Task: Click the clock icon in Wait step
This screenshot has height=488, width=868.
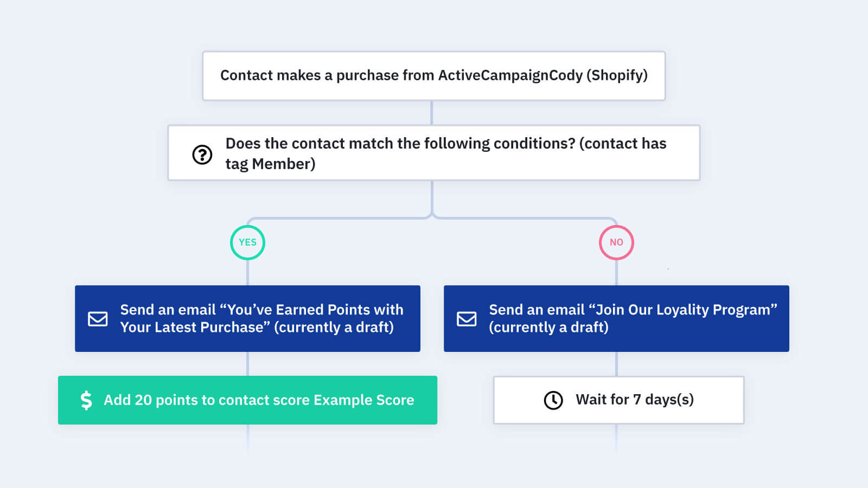Action: [x=553, y=400]
